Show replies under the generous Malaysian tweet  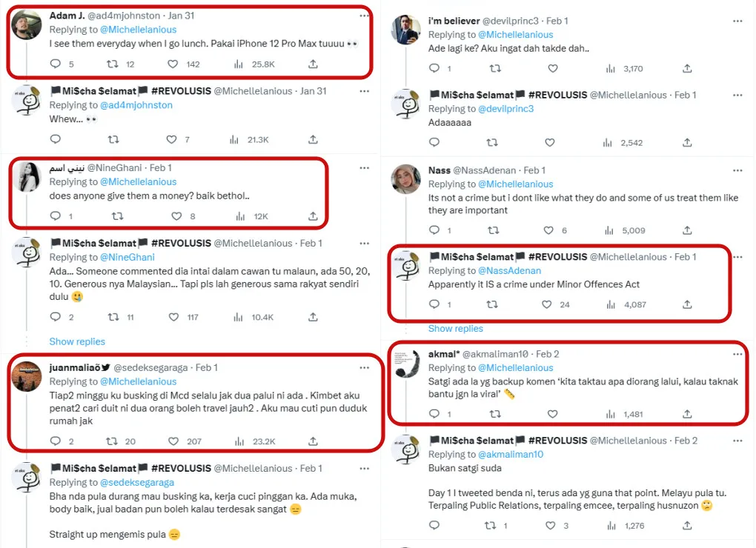pyautogui.click(x=77, y=341)
